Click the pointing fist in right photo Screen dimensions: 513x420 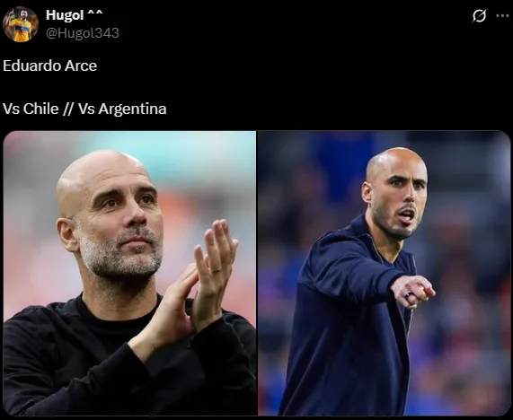click(x=413, y=292)
